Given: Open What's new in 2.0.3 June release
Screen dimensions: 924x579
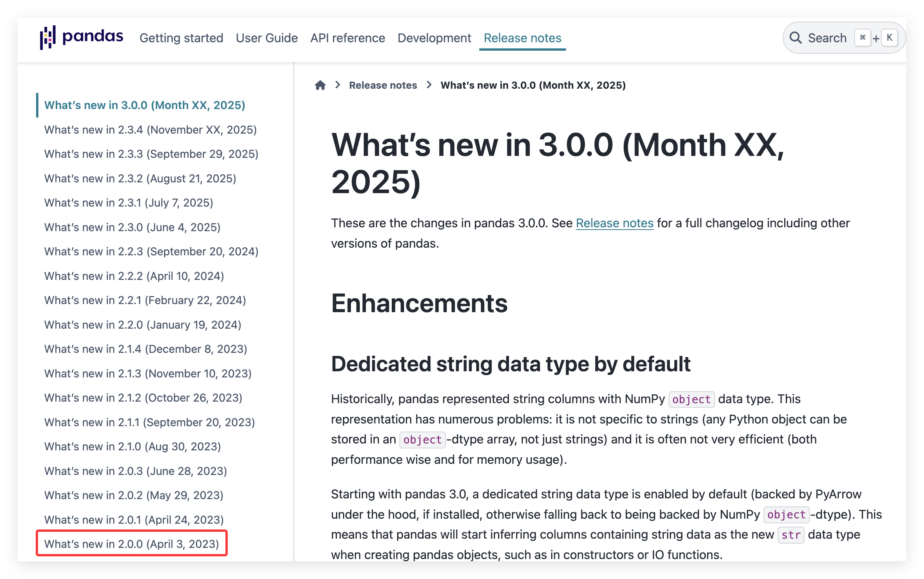Looking at the screenshot, I should click(x=135, y=471).
